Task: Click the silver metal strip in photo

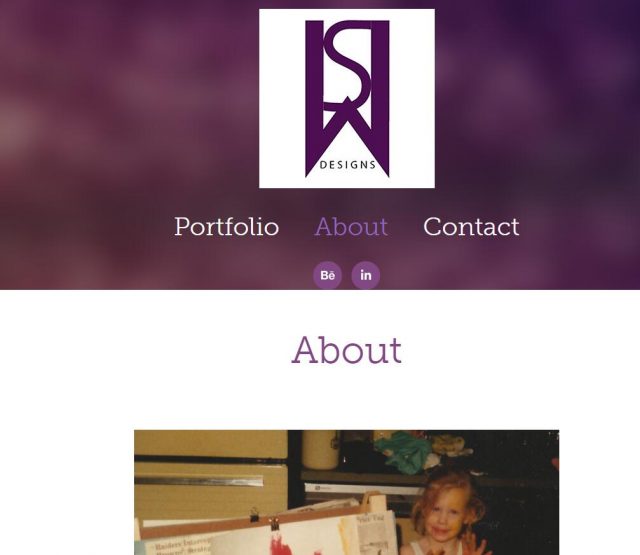Action: click(199, 480)
